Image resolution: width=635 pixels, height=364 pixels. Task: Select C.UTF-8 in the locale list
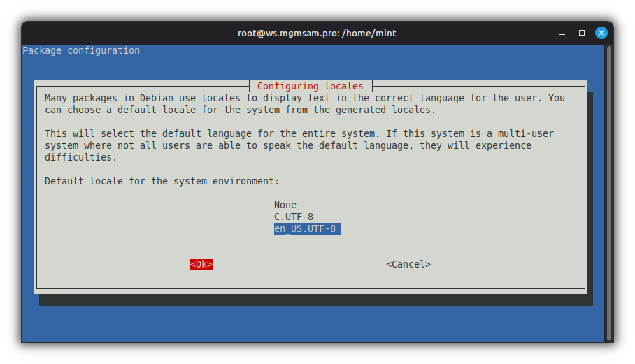(294, 217)
